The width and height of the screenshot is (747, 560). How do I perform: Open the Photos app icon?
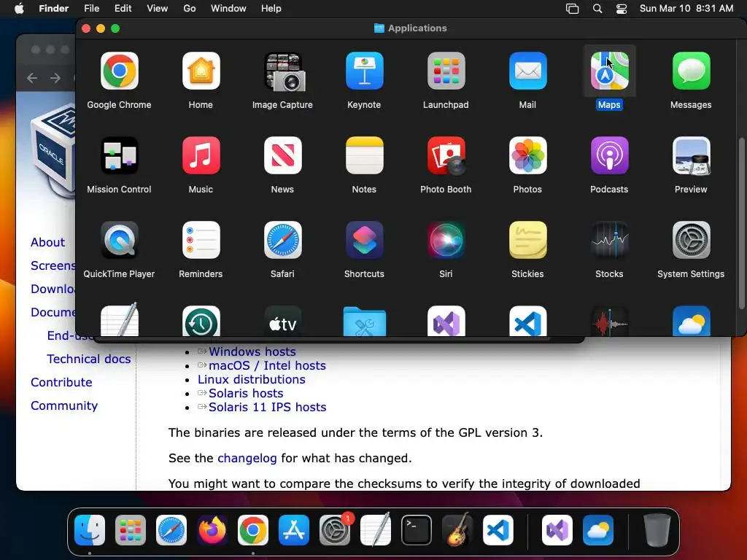pos(528,156)
